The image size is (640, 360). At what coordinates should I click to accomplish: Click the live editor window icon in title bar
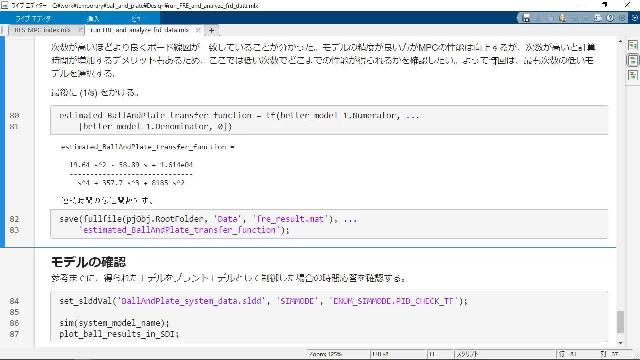[4, 5]
